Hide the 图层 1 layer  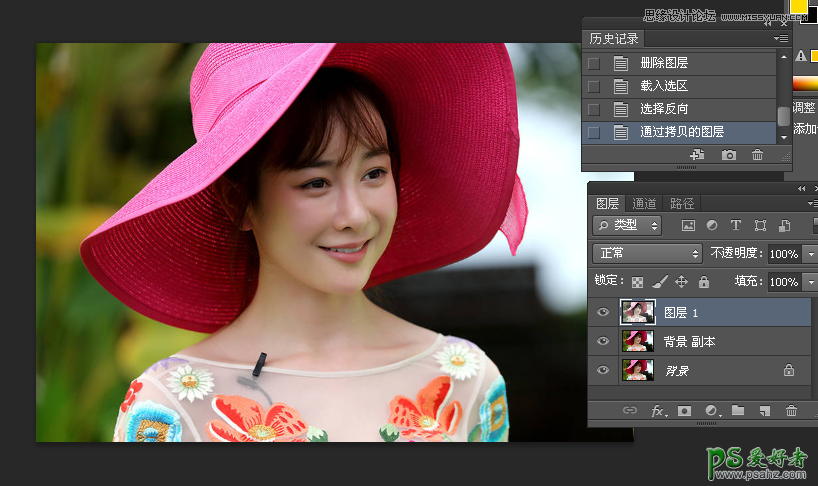tap(602, 312)
